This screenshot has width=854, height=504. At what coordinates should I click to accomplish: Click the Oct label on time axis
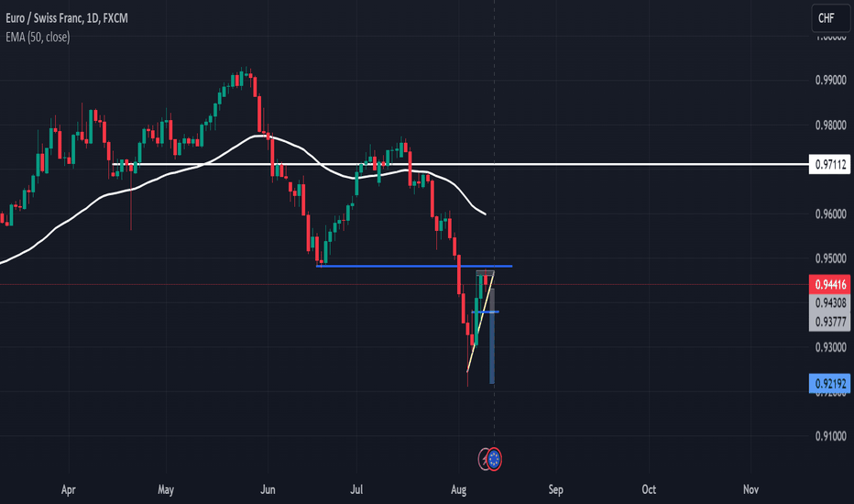pos(649,489)
